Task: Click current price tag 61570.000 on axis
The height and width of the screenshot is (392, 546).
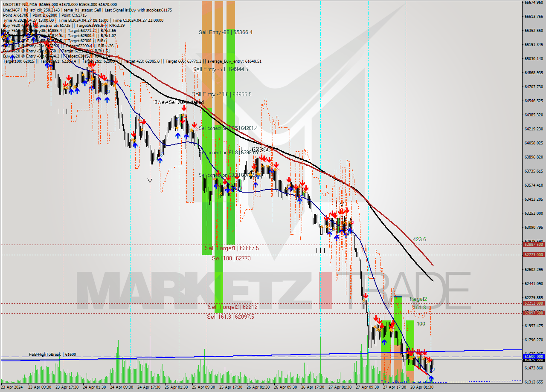Action: click(534, 360)
